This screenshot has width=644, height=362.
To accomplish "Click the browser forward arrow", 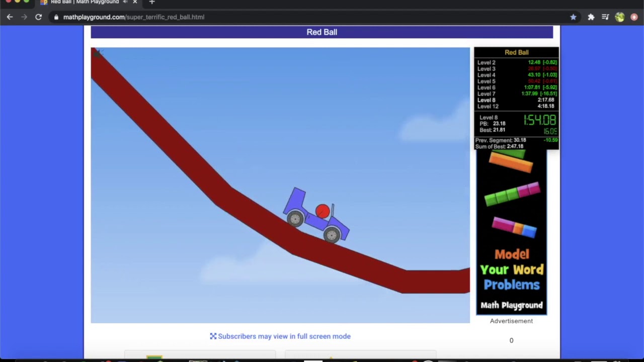I will click(x=24, y=17).
